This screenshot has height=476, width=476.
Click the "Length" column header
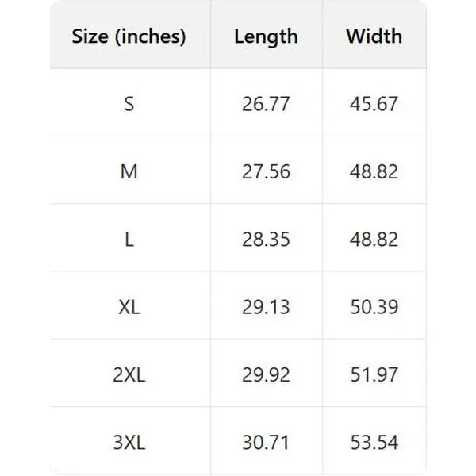point(266,36)
